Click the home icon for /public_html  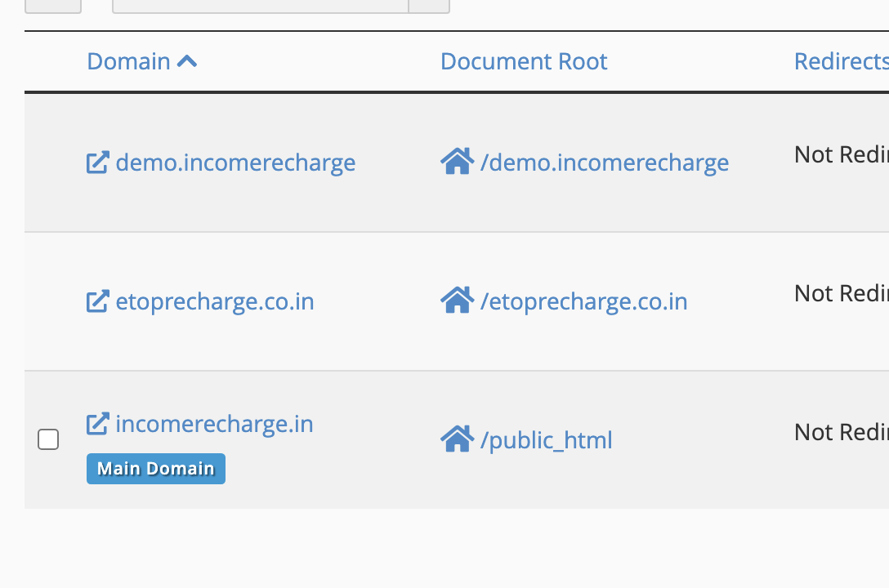point(457,439)
